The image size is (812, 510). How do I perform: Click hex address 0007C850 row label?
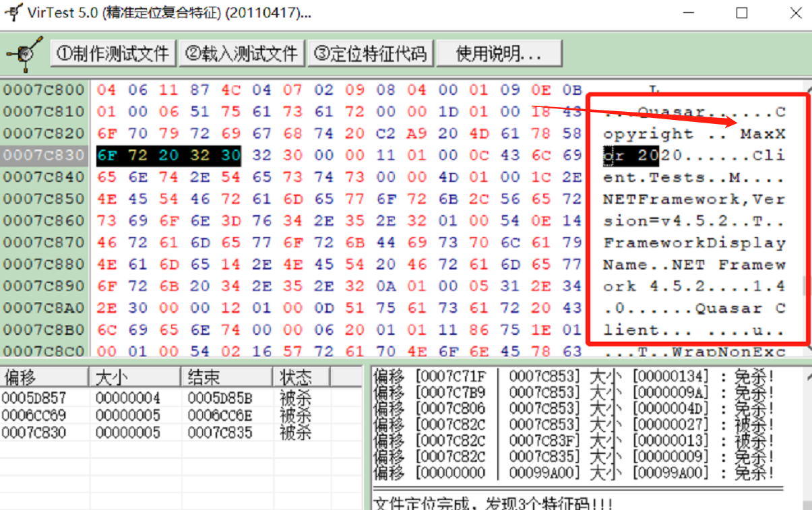[x=44, y=199]
